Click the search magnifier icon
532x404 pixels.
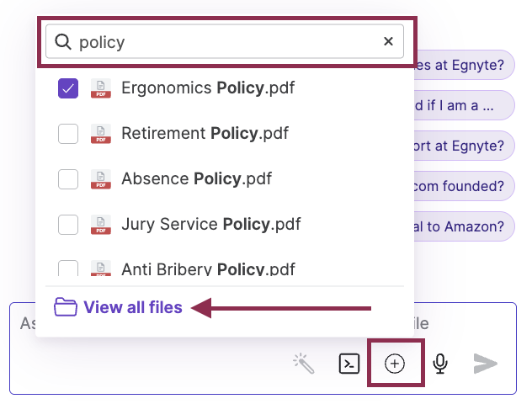(63, 42)
